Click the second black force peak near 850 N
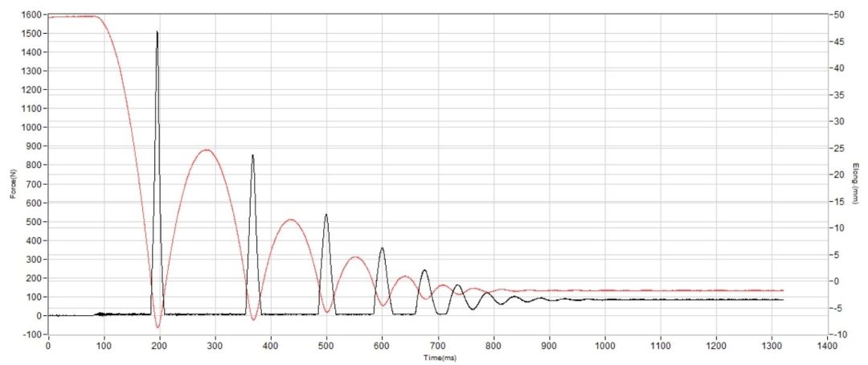The image size is (868, 365). point(253,156)
